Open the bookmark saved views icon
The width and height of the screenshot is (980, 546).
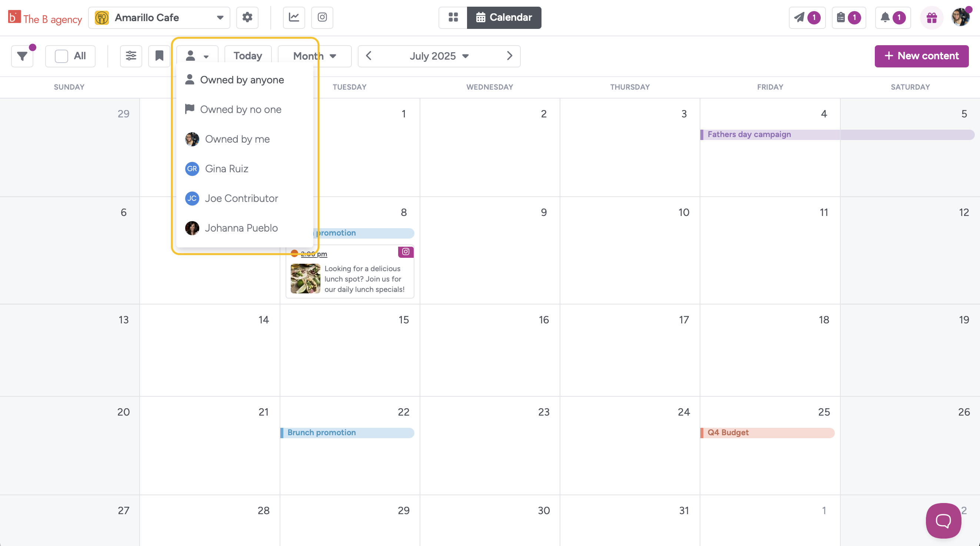(x=159, y=56)
